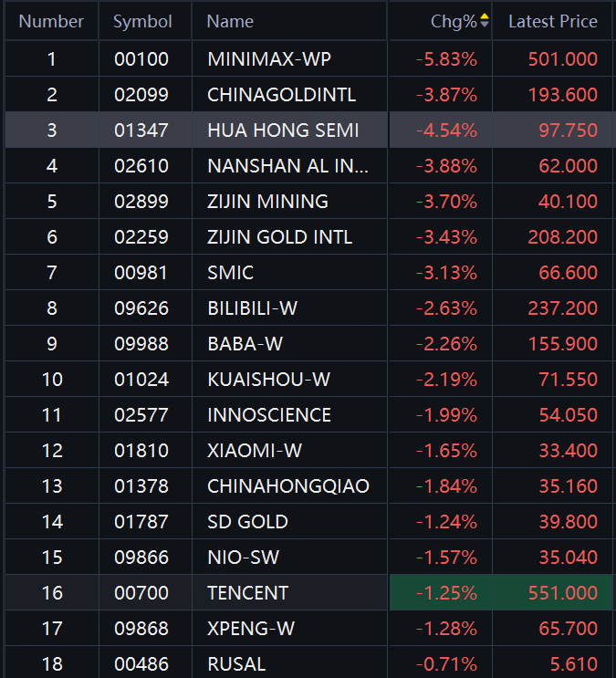Sort by the Chg% sort arrow icon
The image size is (616, 678).
[485, 20]
